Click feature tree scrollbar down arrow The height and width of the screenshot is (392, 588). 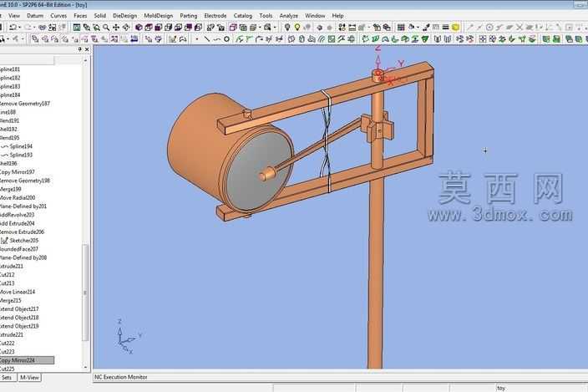click(x=85, y=367)
